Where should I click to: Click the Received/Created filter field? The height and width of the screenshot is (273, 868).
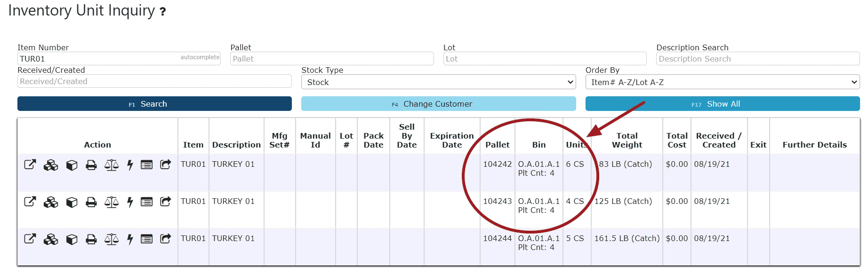tap(154, 81)
